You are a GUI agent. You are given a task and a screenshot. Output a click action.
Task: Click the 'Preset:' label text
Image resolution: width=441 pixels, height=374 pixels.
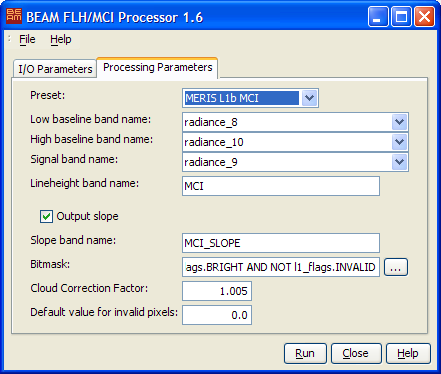point(48,95)
